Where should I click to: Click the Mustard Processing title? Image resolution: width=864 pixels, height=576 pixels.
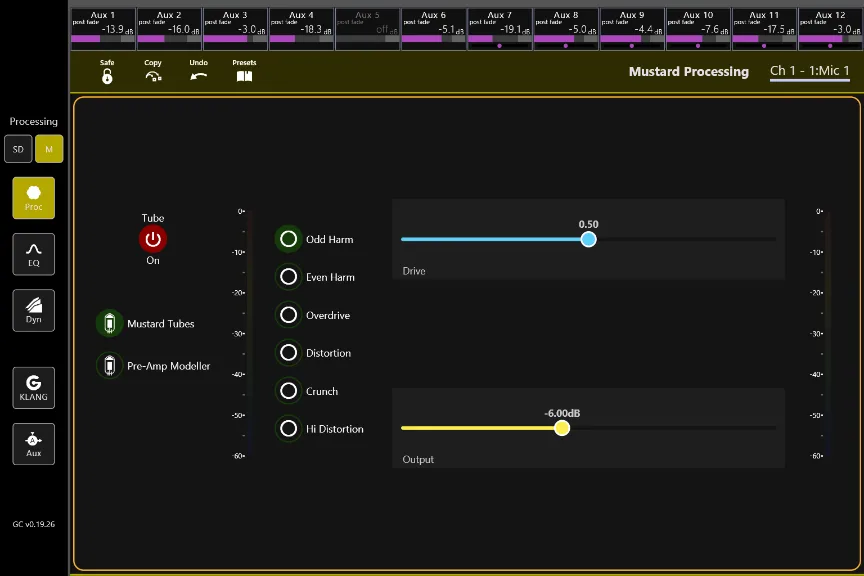click(x=689, y=72)
